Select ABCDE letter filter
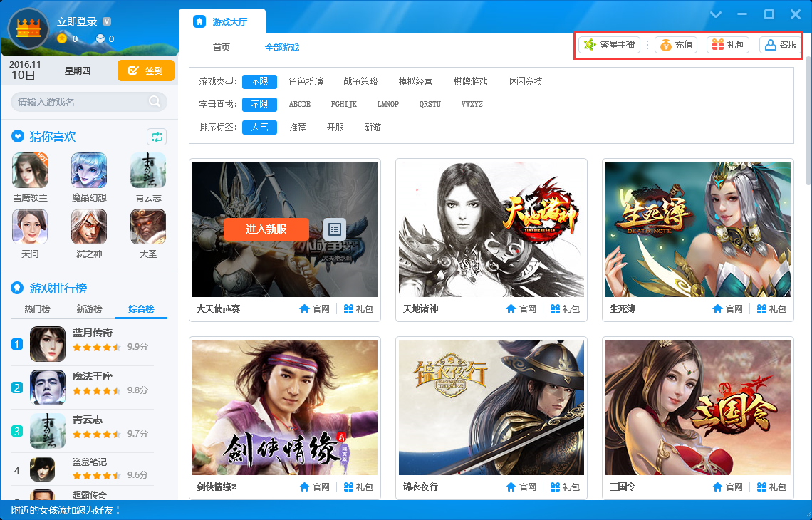Image resolution: width=812 pixels, height=520 pixels. point(300,104)
